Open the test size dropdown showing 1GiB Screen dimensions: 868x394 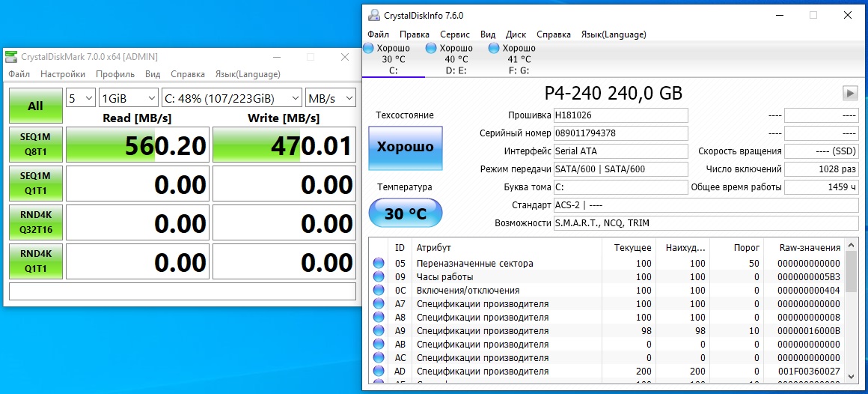129,99
